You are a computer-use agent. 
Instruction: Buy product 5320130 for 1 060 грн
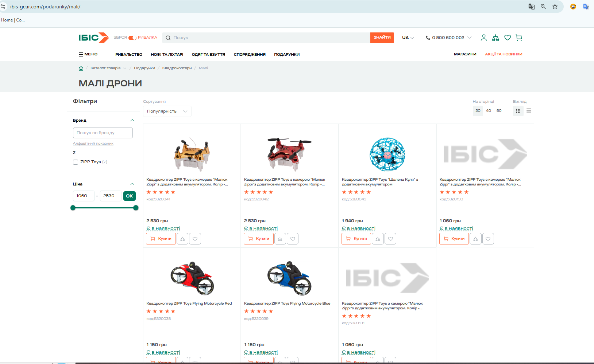pos(454,239)
